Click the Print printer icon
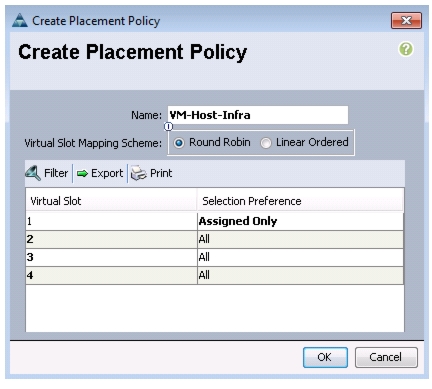Viewport: 432px width, 389px height. 138,173
